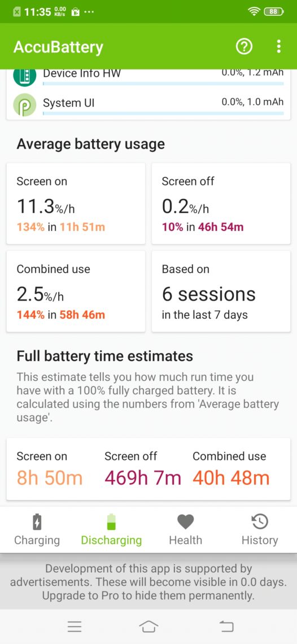297x644 pixels.
Task: Open the three-dot overflow menu
Action: 279,46
